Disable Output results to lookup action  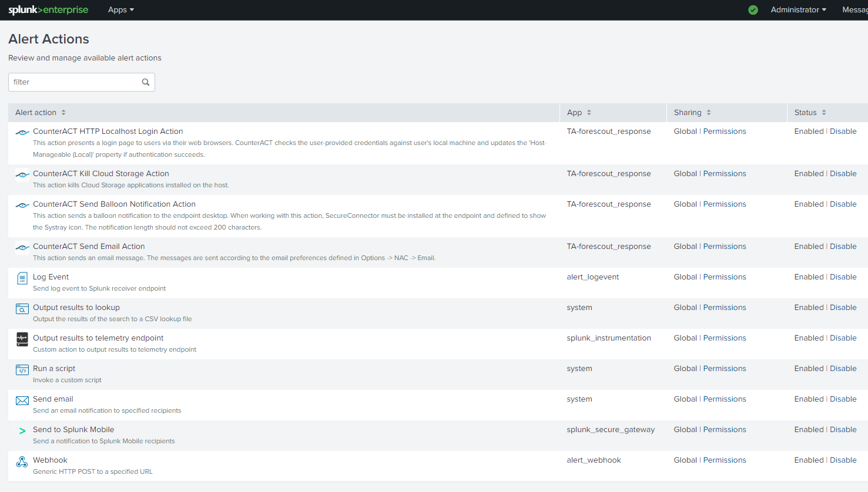843,308
